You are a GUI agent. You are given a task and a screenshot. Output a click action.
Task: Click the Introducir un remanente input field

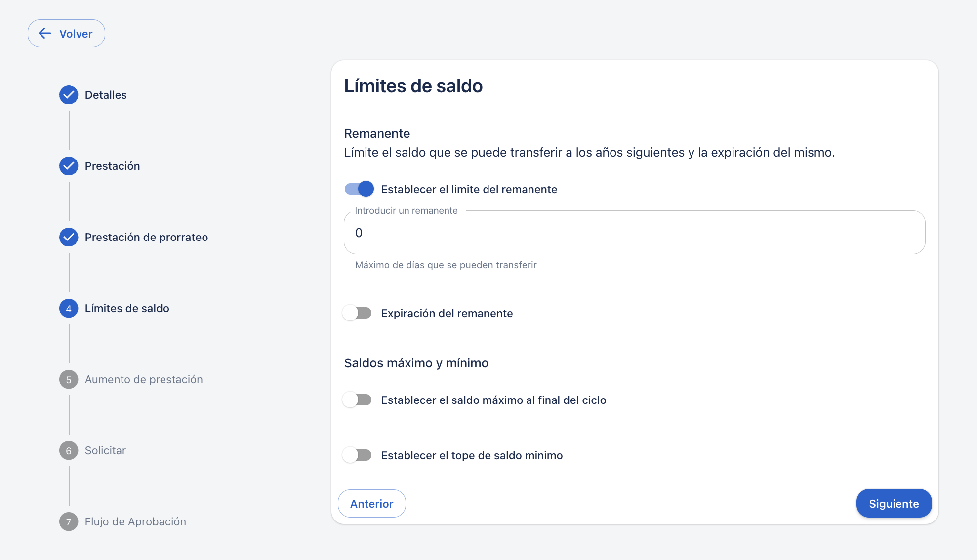click(634, 233)
